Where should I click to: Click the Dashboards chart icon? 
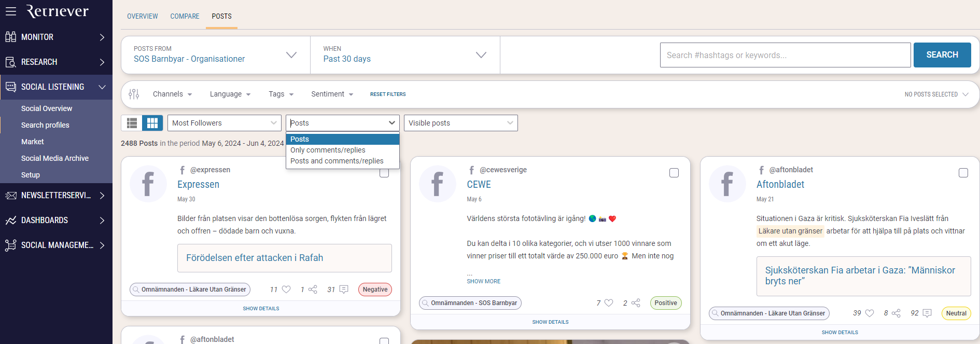pos(10,221)
